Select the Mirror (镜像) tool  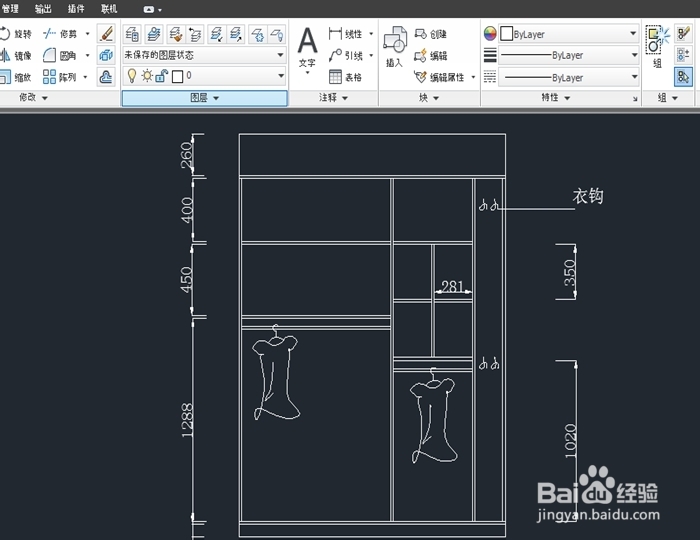click(x=16, y=55)
